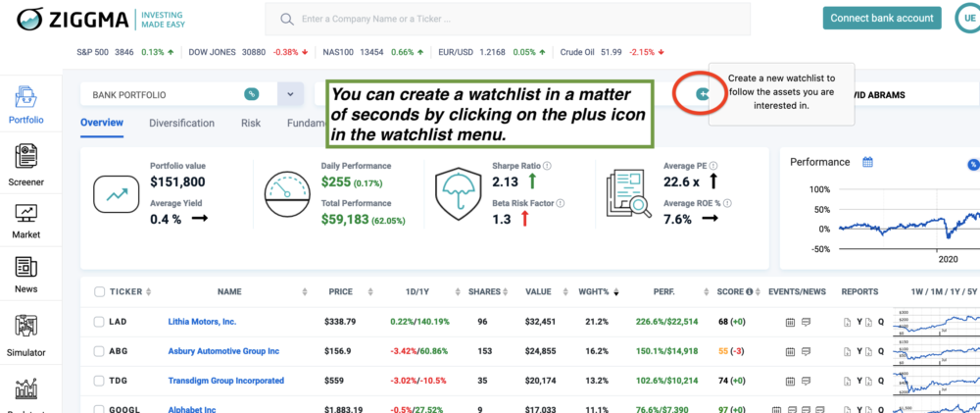Image resolution: width=980 pixels, height=413 pixels.
Task: Switch to the Risk tab
Action: [251, 124]
